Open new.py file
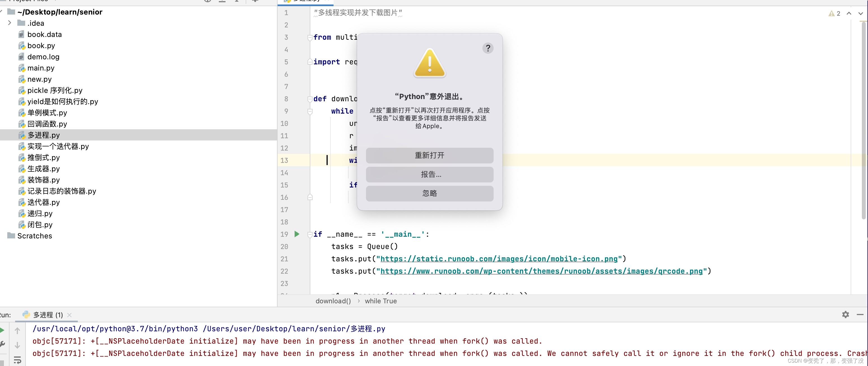The image size is (868, 366). point(39,79)
